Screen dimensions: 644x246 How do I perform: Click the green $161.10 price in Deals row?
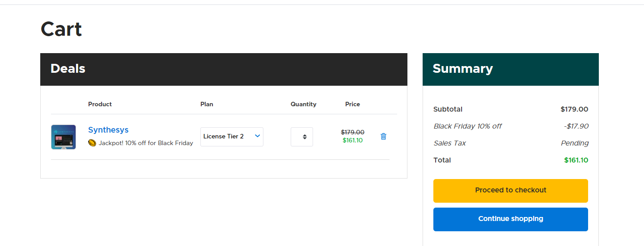[x=352, y=140]
